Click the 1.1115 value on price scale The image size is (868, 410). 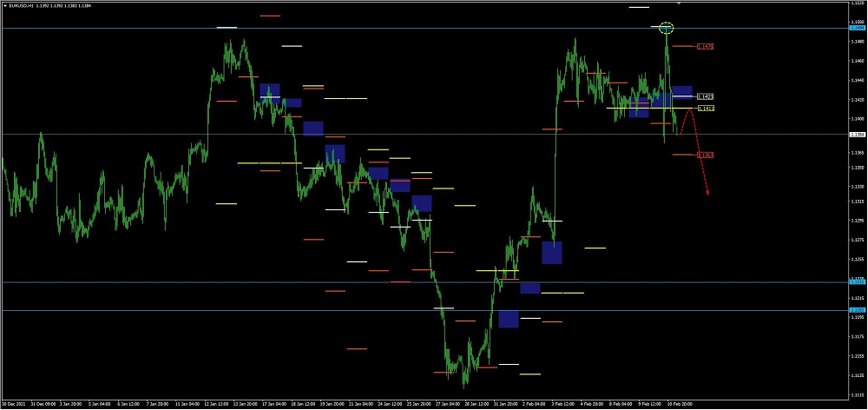(x=857, y=393)
